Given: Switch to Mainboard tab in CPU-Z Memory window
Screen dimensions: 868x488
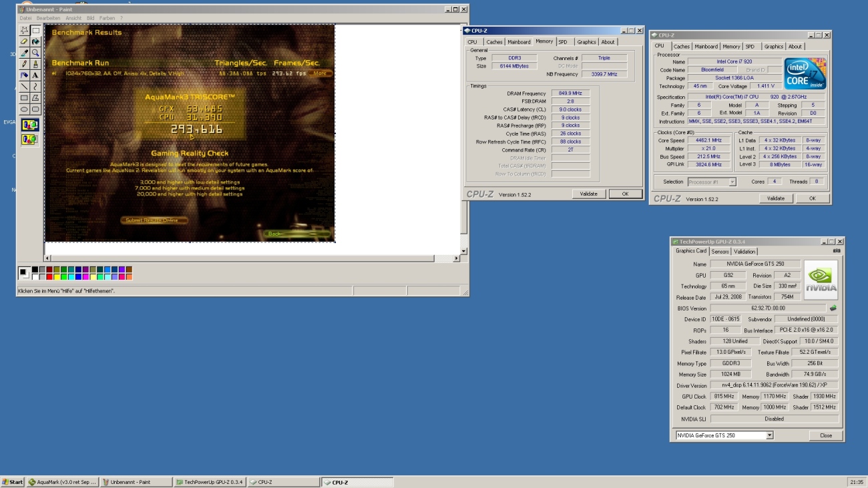Looking at the screenshot, I should point(519,42).
